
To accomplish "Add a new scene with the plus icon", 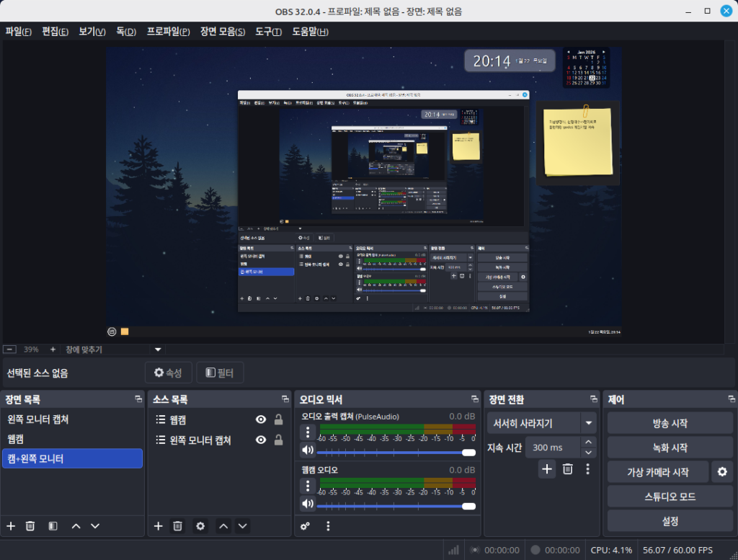I will (11, 526).
